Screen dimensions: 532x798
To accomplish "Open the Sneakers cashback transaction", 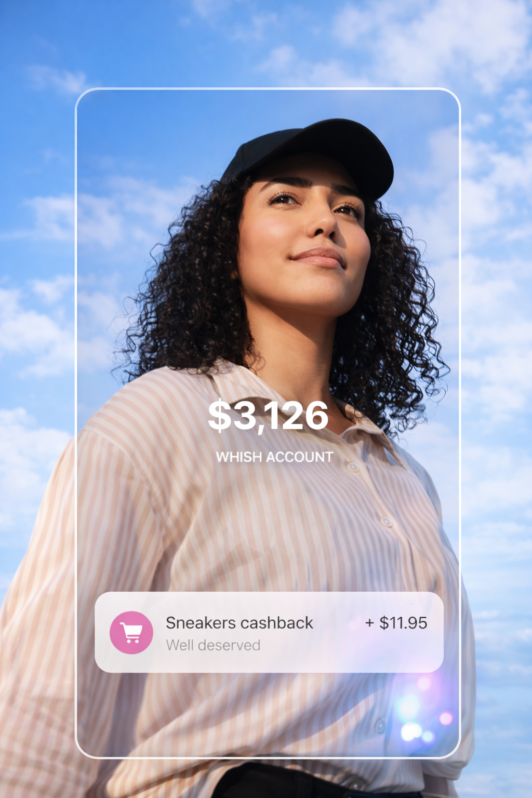I will (x=269, y=632).
